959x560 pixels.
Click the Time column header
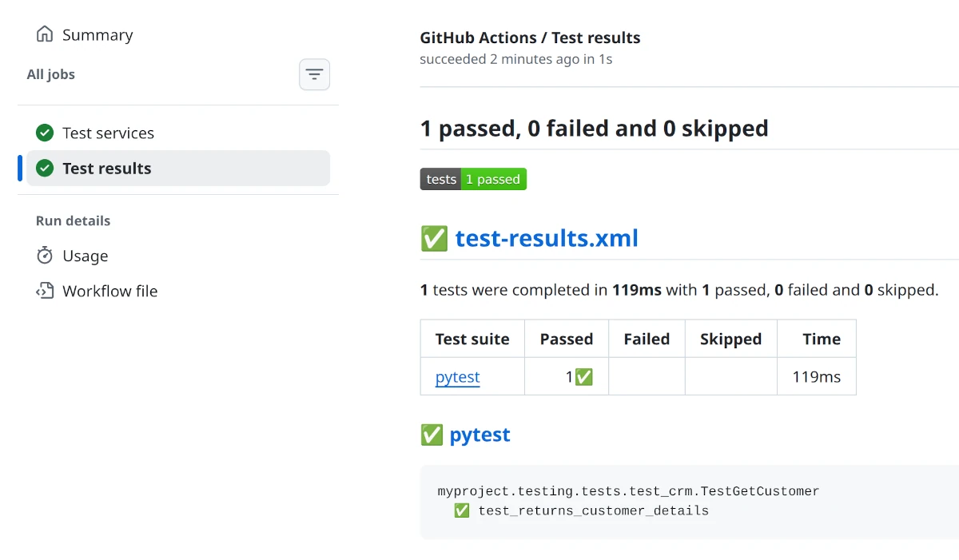(x=821, y=340)
